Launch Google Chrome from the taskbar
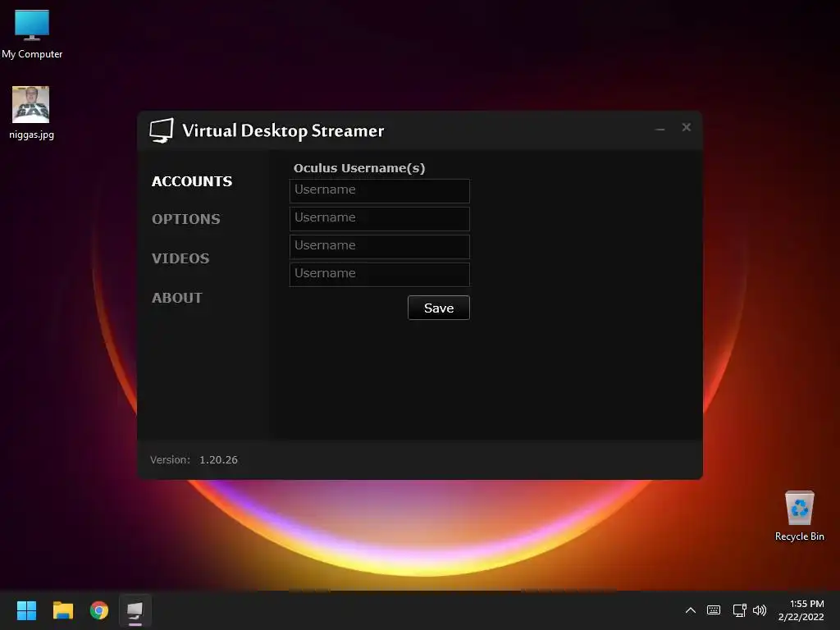 (99, 610)
